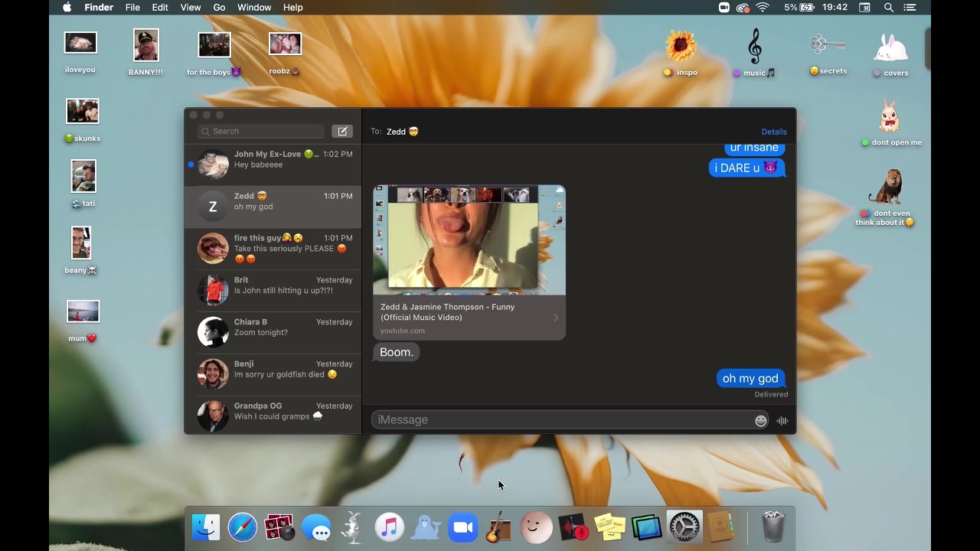This screenshot has height=551, width=980.
Task: Open Trash in the dock
Action: [773, 528]
